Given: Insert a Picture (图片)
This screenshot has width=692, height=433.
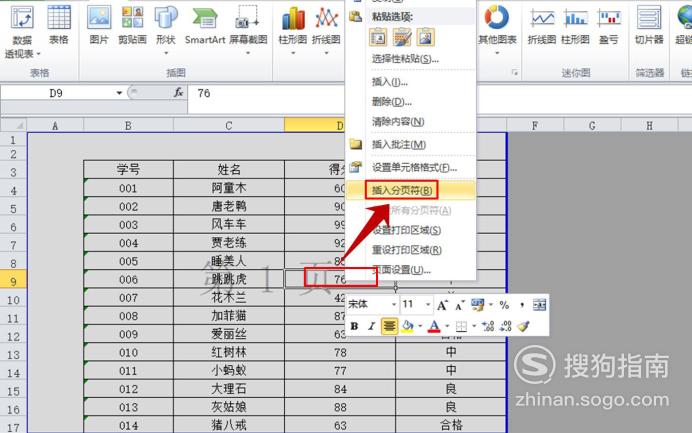Looking at the screenshot, I should 99,26.
